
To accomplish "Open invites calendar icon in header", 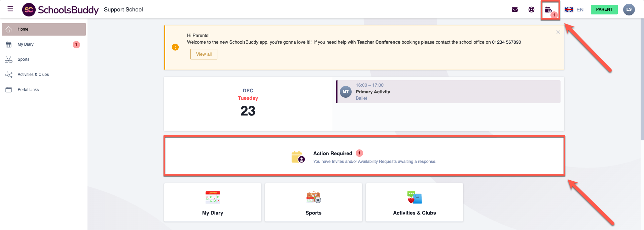I will [x=548, y=10].
